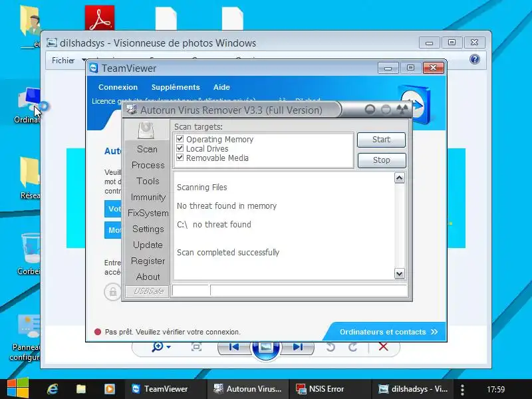Open help in Visionneuse de photos window
The height and width of the screenshot is (399, 532).
tap(475, 59)
